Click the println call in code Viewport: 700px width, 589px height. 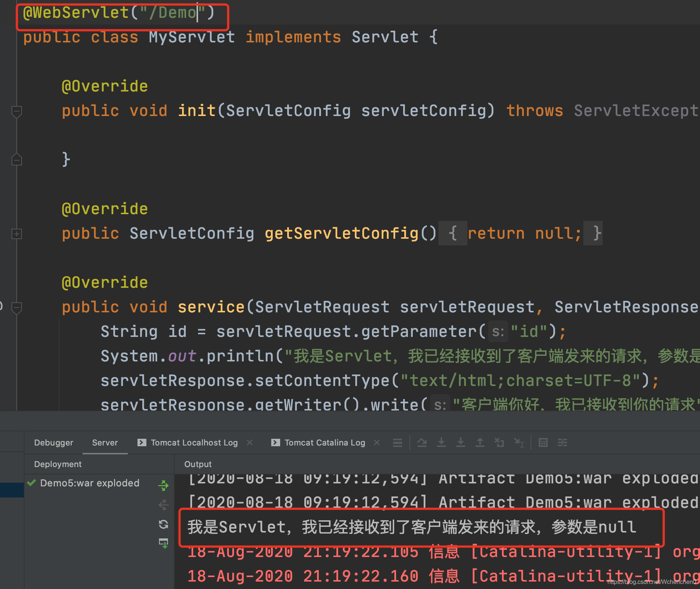click(x=240, y=356)
